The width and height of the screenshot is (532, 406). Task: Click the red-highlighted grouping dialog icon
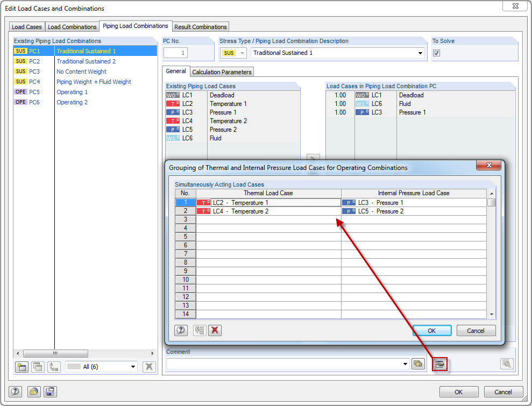439,364
